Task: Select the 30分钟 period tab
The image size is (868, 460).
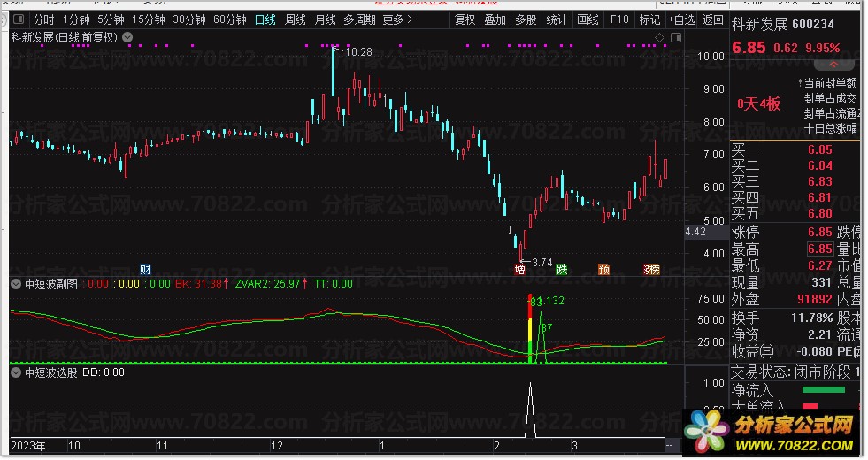Action: pyautogui.click(x=189, y=20)
